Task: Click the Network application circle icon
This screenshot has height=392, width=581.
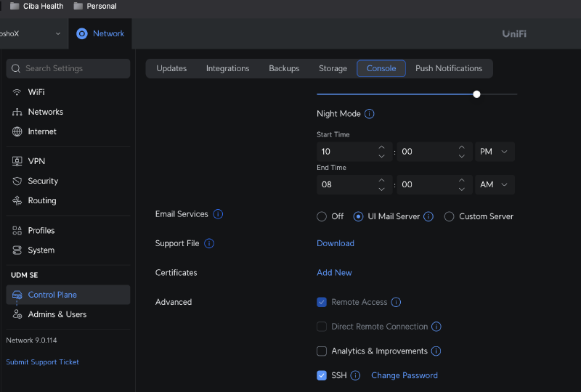Action: pos(82,33)
